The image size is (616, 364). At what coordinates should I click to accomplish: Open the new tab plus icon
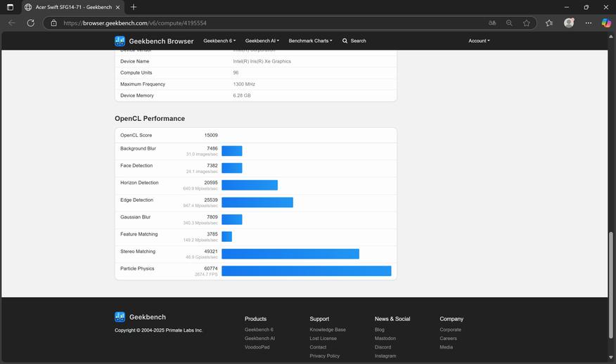pyautogui.click(x=134, y=7)
